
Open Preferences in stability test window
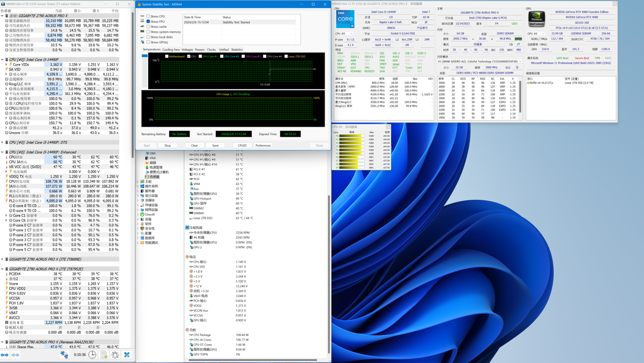tap(263, 145)
